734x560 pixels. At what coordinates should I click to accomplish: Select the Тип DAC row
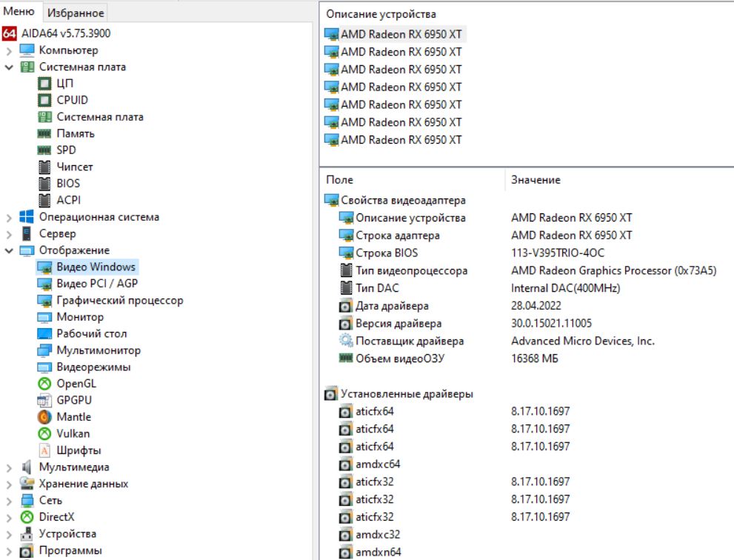(x=377, y=288)
